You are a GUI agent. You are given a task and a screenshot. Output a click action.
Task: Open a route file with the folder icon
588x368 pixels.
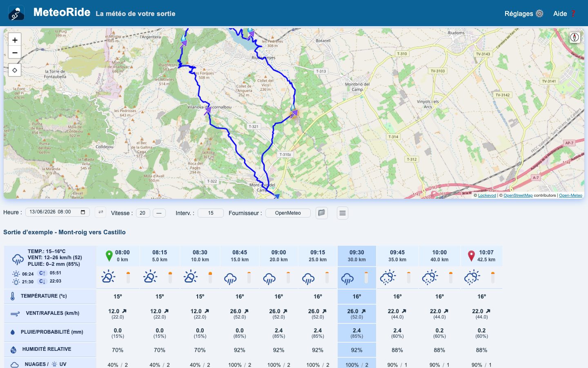point(322,213)
